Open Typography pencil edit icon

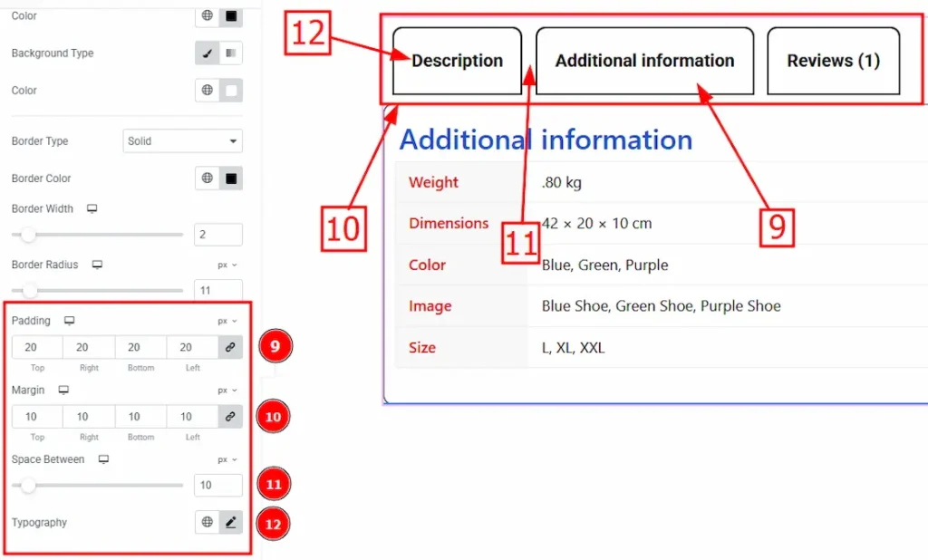click(231, 522)
